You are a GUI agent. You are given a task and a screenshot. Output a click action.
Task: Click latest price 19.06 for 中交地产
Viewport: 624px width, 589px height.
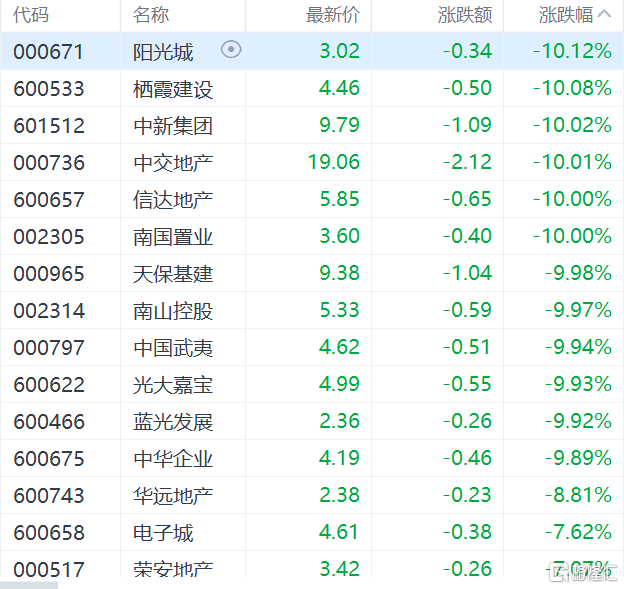pyautogui.click(x=334, y=162)
